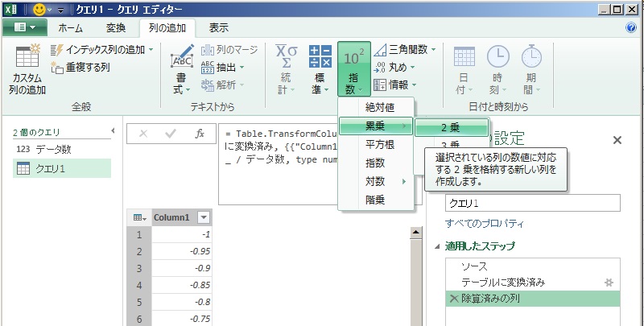This screenshot has width=644, height=326.
Task: Click 重複する列 in the ribbon
Action: tap(80, 68)
